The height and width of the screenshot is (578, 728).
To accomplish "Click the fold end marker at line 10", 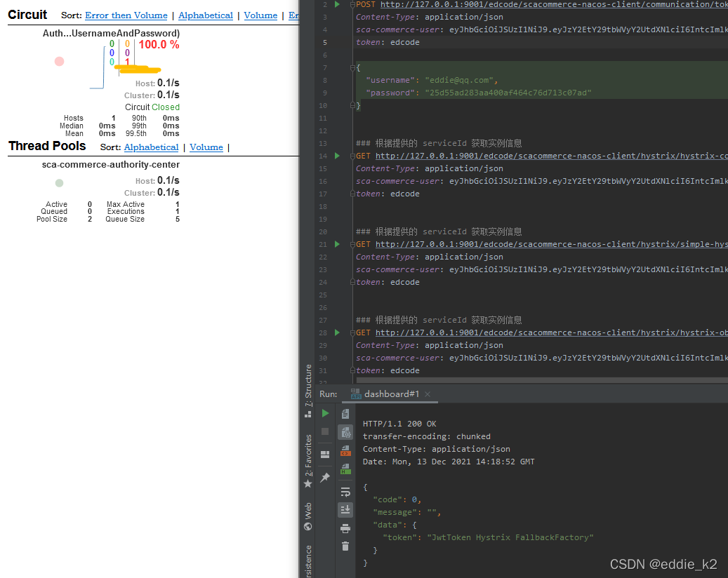I will [353, 105].
